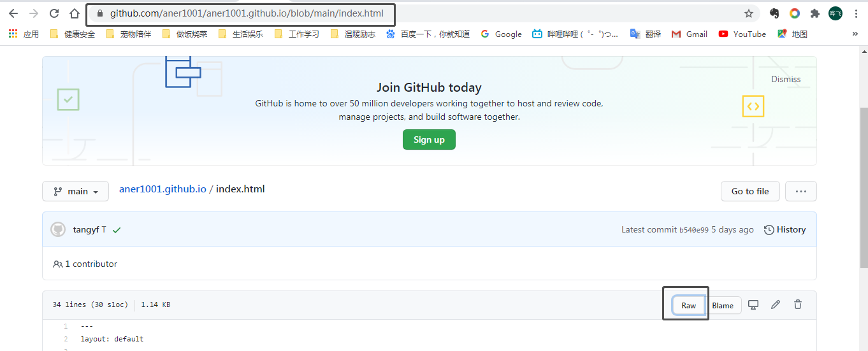Open the three-dot more options button
Viewport: 868px width, 351px height.
click(801, 191)
